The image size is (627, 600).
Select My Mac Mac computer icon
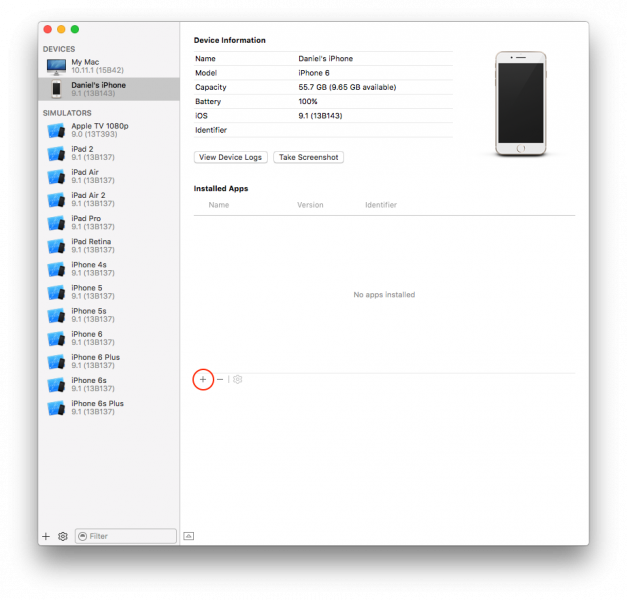point(56,66)
